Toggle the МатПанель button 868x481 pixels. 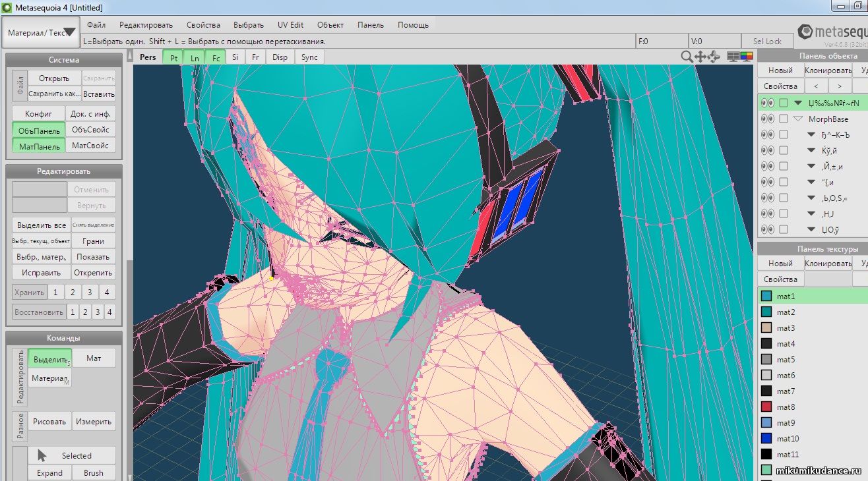[39, 146]
